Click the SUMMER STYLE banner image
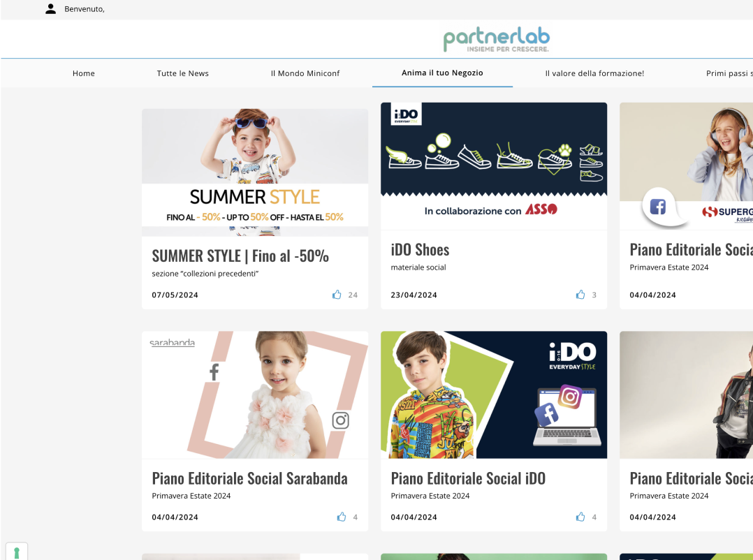The width and height of the screenshot is (753, 560). click(255, 172)
